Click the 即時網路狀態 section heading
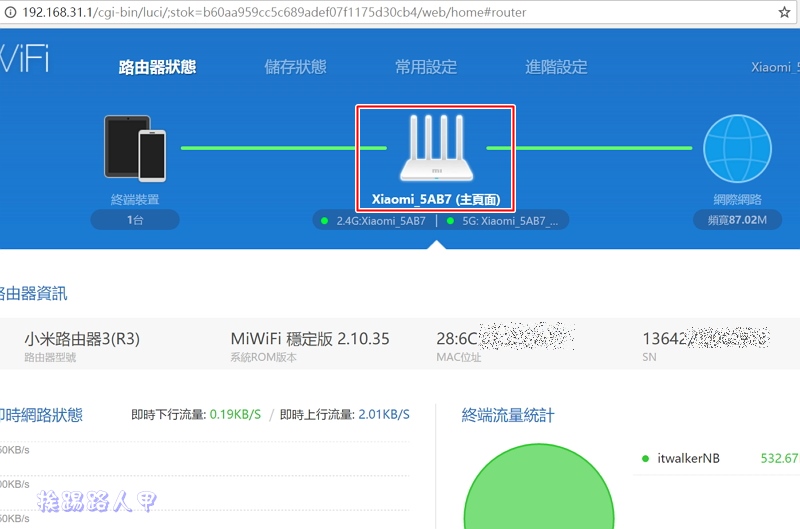Screen dimensions: 800x529 click(x=41, y=415)
